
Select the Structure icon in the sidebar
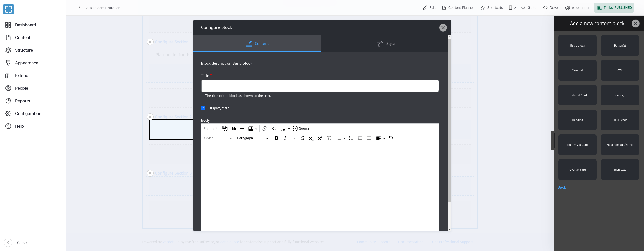9,50
